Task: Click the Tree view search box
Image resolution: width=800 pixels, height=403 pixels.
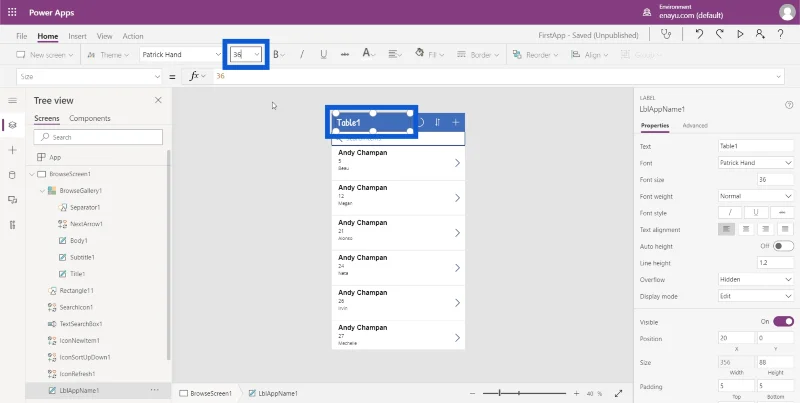Action: [98, 137]
